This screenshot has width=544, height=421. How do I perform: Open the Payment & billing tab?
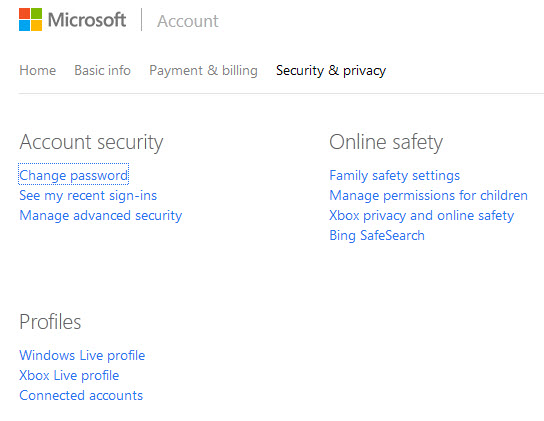(x=203, y=71)
